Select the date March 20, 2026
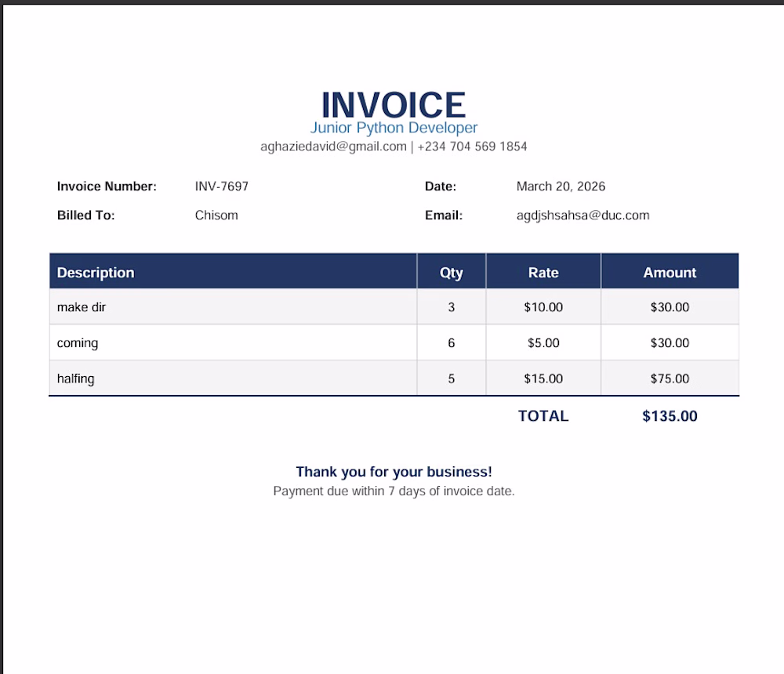The height and width of the screenshot is (674, 784). (561, 187)
